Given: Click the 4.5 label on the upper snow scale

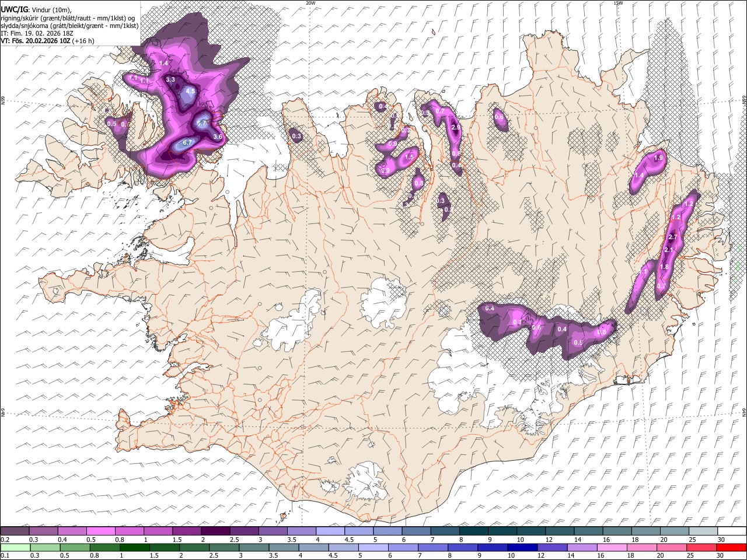Looking at the screenshot, I should click(349, 540).
